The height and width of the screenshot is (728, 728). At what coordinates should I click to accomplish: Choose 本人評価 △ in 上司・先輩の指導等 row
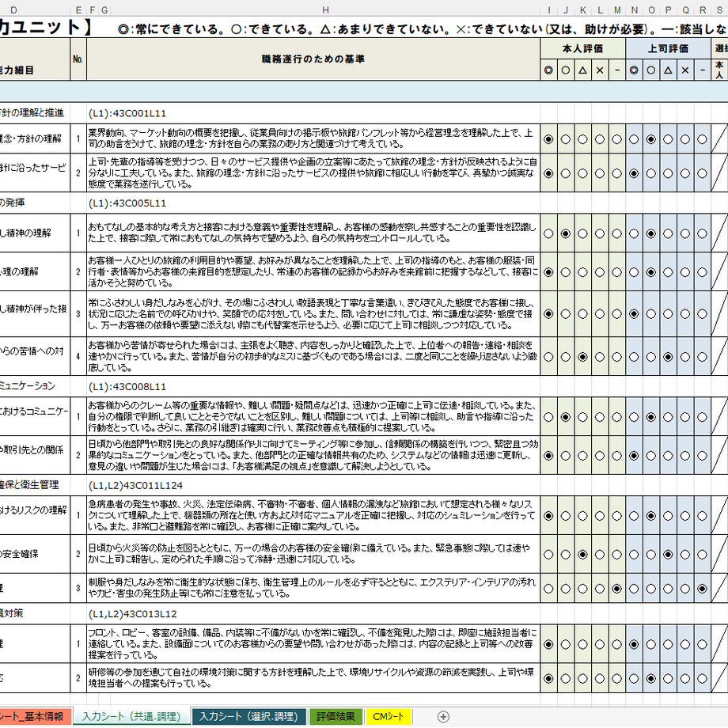point(582,173)
